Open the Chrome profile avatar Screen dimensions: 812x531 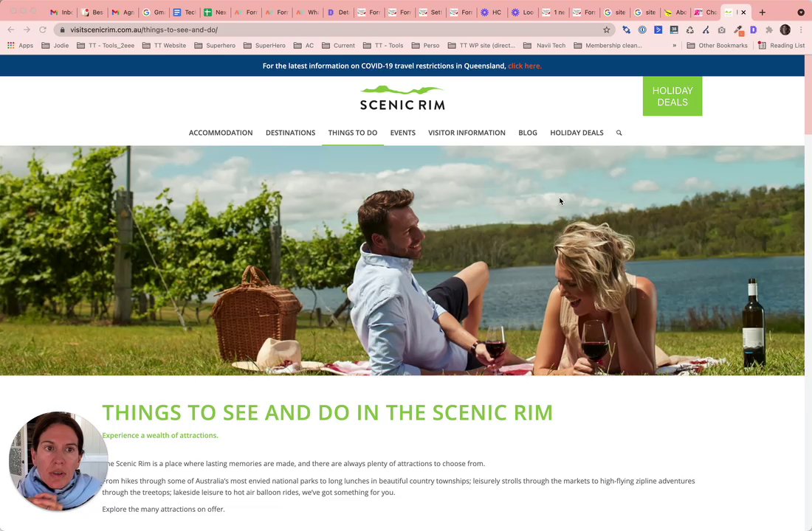click(785, 30)
